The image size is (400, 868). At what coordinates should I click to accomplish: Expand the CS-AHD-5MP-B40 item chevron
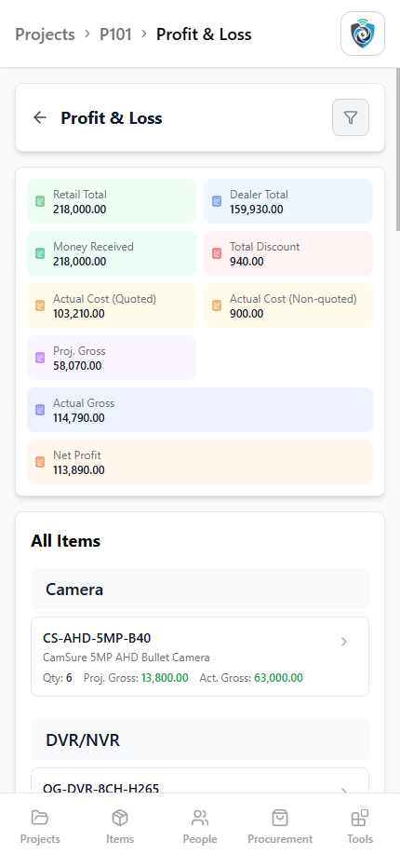(x=344, y=642)
